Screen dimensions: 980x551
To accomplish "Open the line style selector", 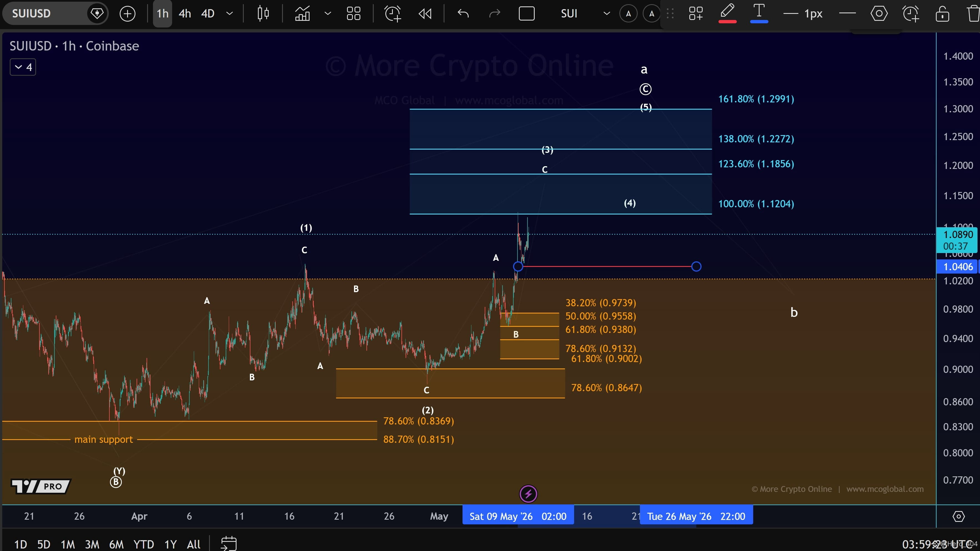I will pyautogui.click(x=847, y=14).
